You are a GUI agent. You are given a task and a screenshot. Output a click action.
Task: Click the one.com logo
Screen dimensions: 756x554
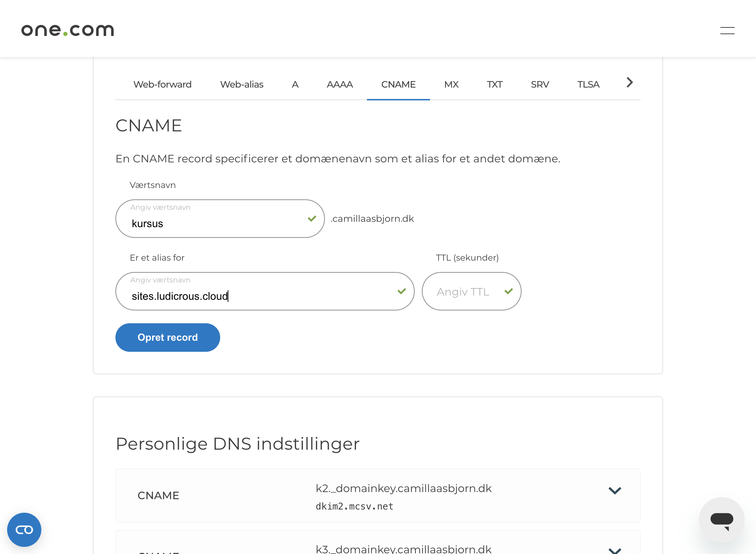68,30
